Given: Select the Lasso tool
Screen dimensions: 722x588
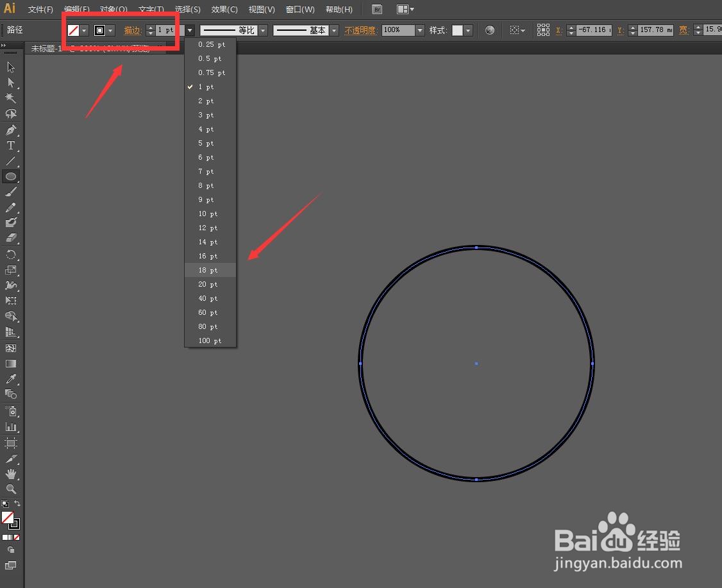Looking at the screenshot, I should (x=11, y=113).
